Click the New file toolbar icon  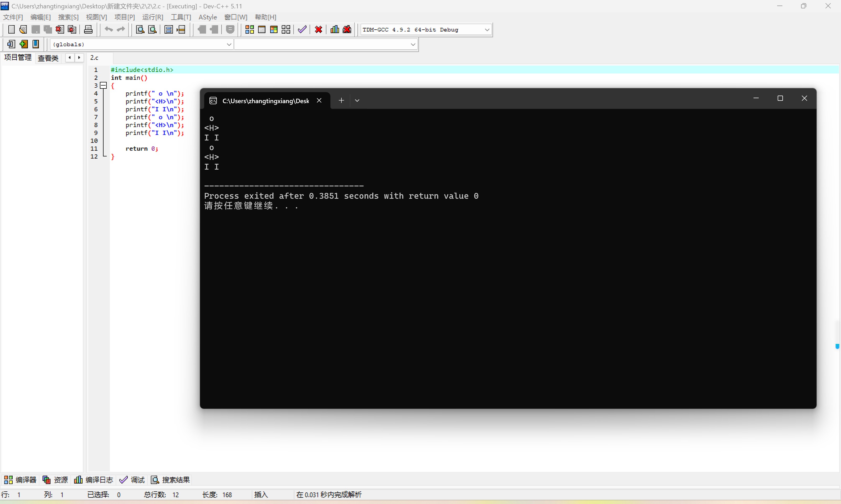coord(11,30)
